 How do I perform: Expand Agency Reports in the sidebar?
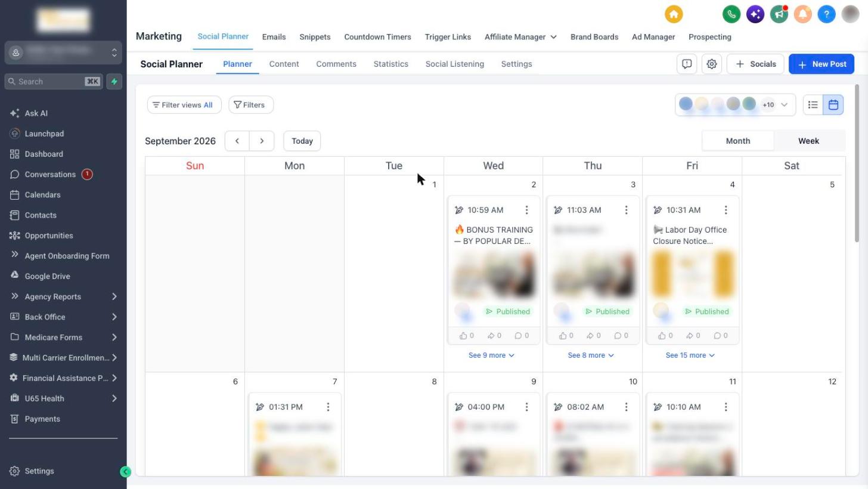click(x=63, y=296)
